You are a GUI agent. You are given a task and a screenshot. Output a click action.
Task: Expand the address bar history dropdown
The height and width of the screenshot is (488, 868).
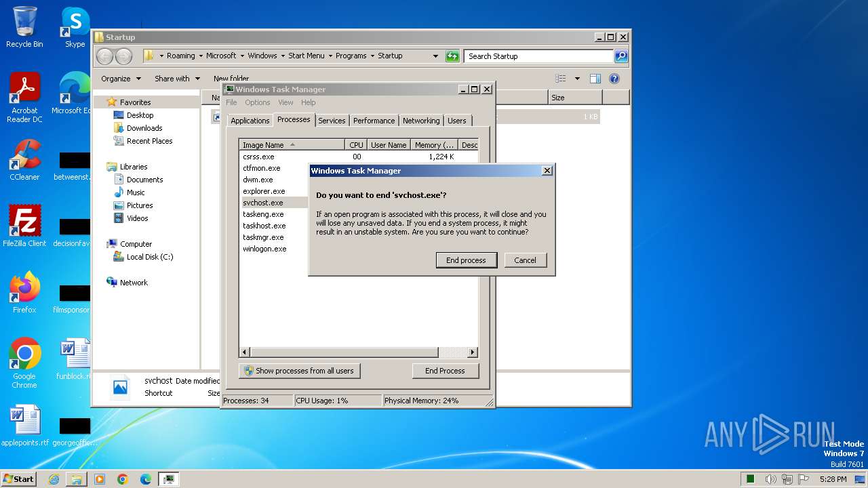pos(435,56)
